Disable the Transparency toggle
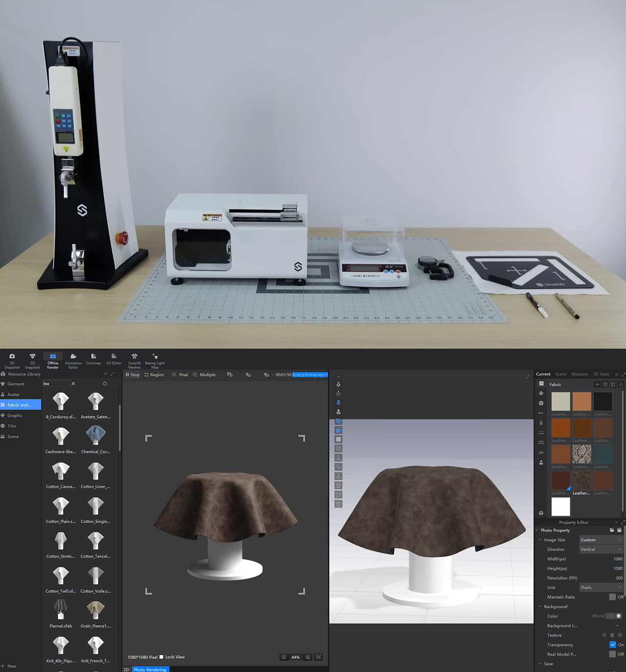This screenshot has width=626, height=672. [612, 644]
